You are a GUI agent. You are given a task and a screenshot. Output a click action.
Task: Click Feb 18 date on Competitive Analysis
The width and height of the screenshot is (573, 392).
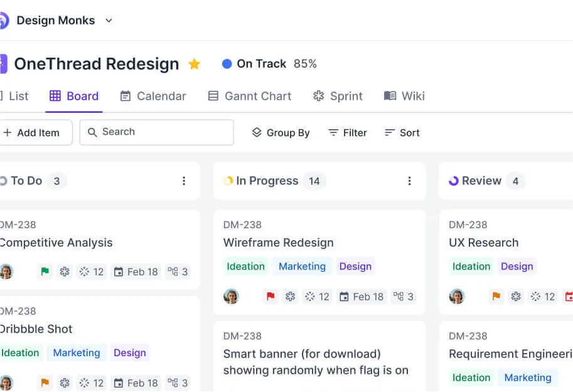tap(136, 272)
